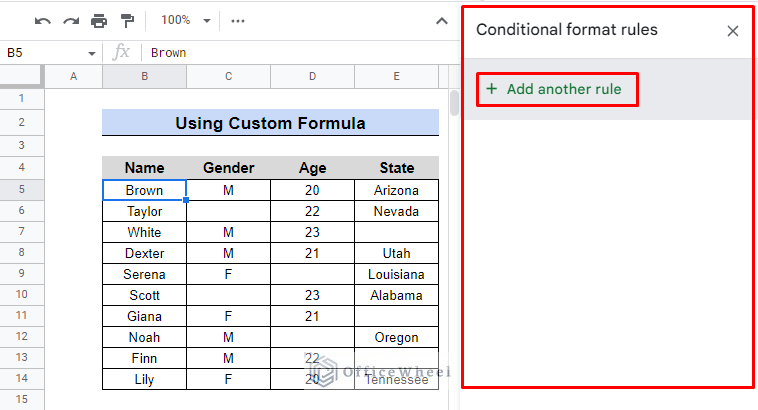The height and width of the screenshot is (410, 758).
Task: Click the select-all corner box of the sheet
Action: point(20,76)
